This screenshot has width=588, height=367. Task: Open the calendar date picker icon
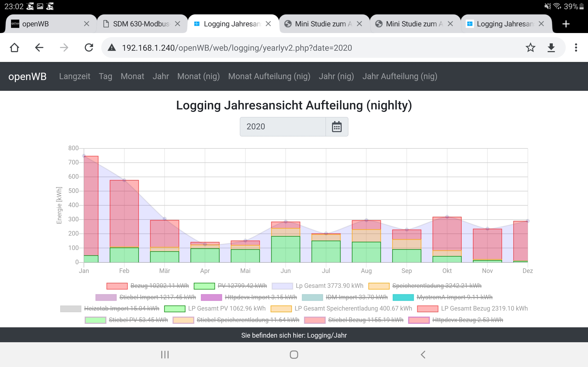(336, 127)
